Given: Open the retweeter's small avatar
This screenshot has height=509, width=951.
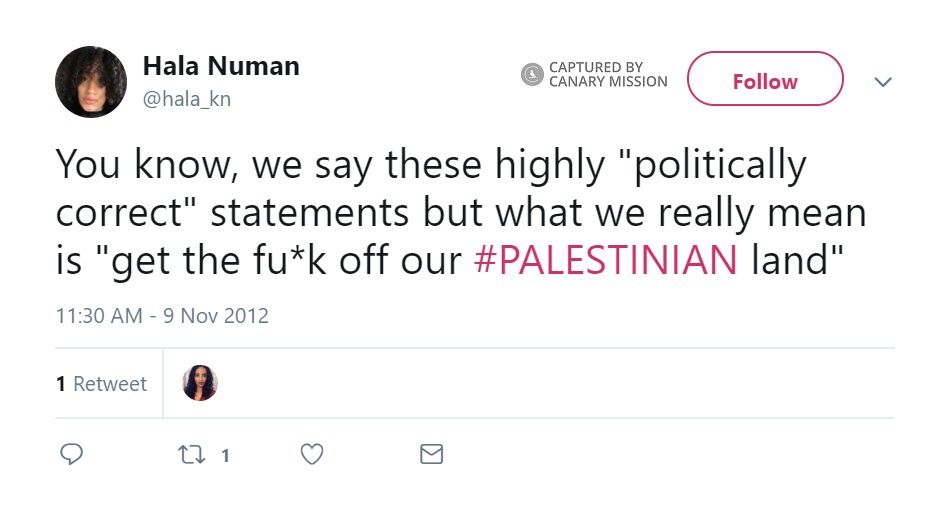Looking at the screenshot, I should (x=200, y=383).
